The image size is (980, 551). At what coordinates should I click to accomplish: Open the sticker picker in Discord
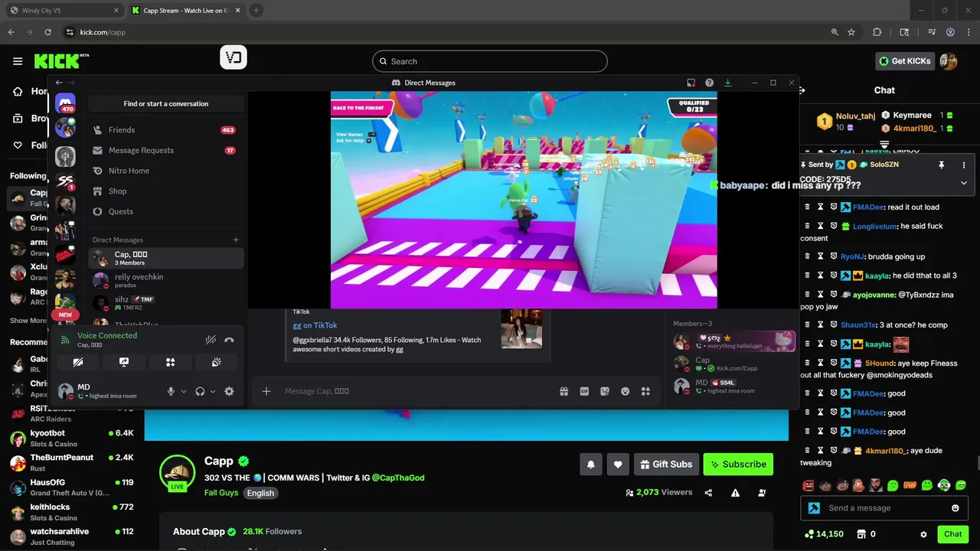(x=605, y=391)
